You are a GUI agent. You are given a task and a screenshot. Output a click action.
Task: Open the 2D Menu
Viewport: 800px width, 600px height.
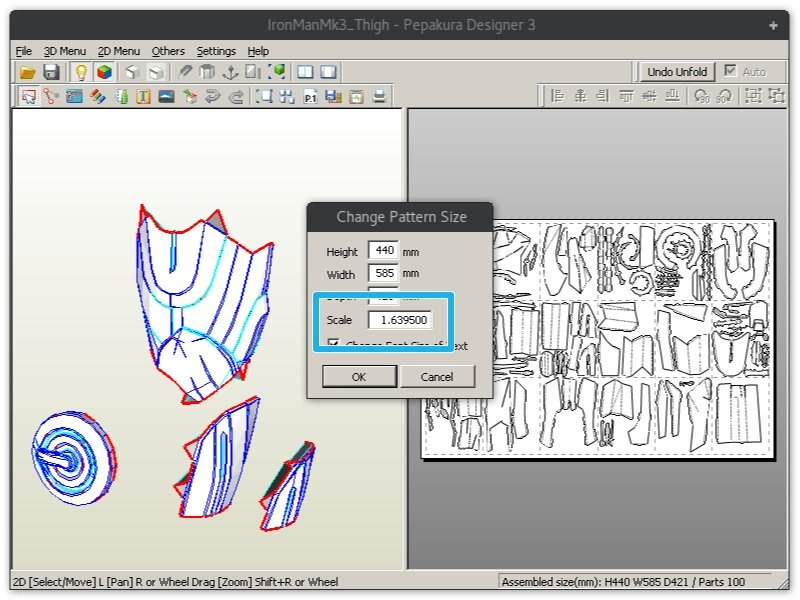click(x=118, y=51)
